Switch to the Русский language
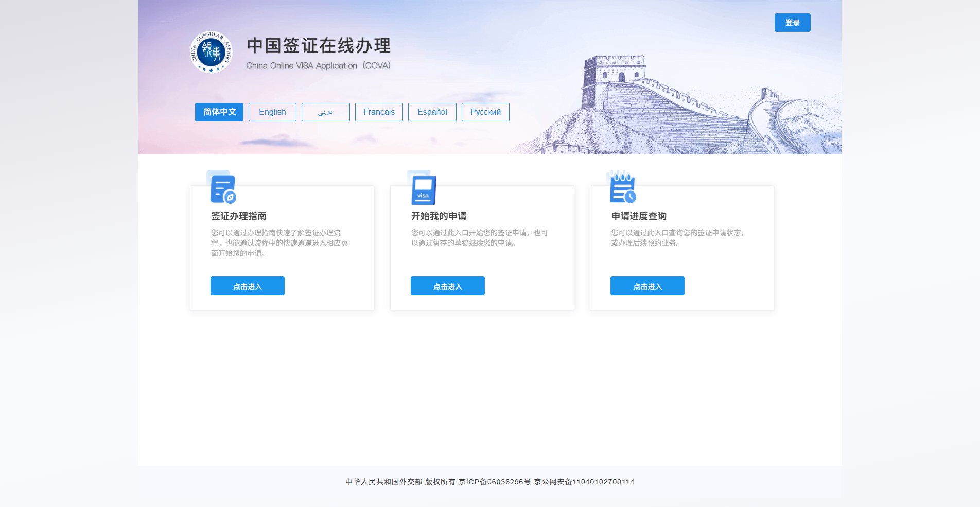980x507 pixels. click(485, 112)
